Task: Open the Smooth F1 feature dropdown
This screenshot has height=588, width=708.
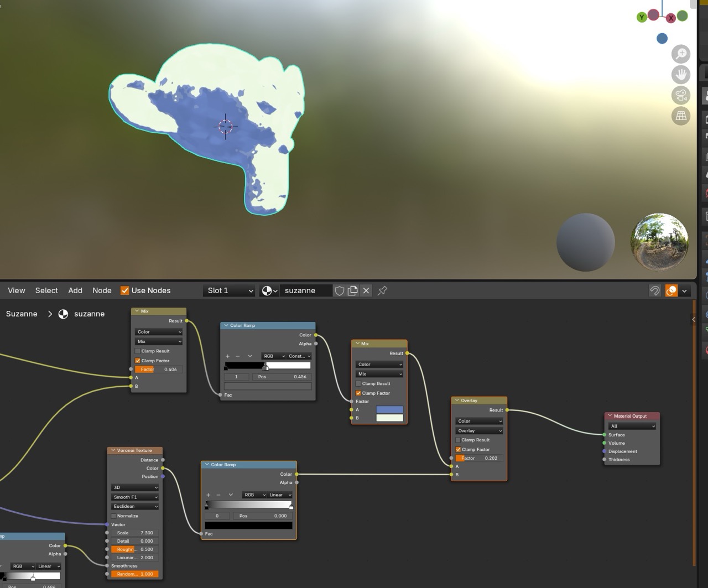Action: 135,497
